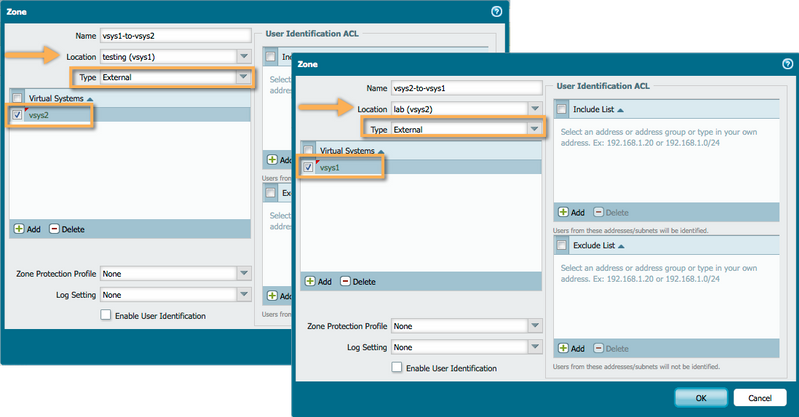Click Delete icon under vsys1 list
This screenshot has width=799, height=417.
coord(345,282)
